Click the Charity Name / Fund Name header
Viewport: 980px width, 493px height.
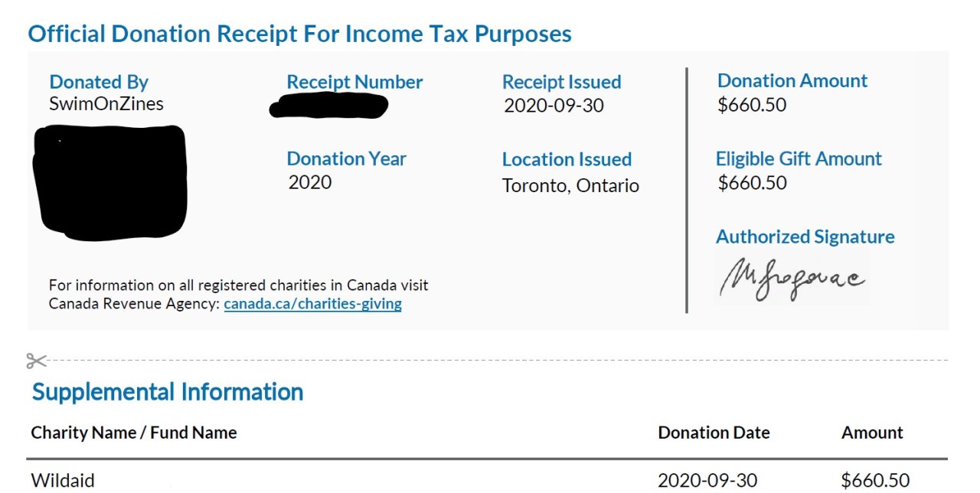(134, 433)
